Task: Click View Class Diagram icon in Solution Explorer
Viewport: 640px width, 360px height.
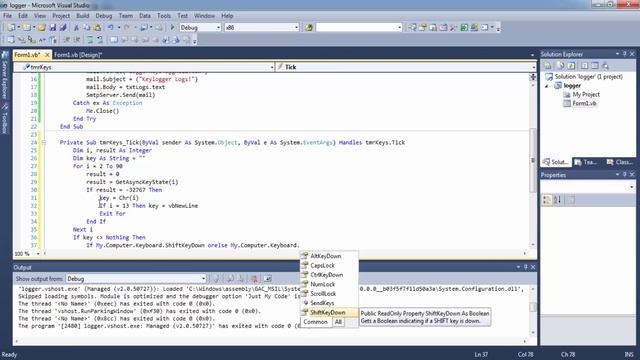Action: click(605, 65)
